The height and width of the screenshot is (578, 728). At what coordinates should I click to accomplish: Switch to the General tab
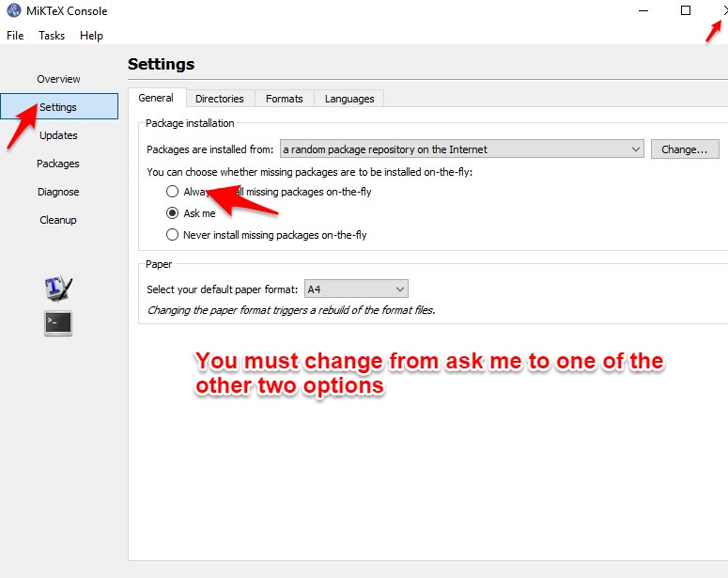[x=156, y=98]
